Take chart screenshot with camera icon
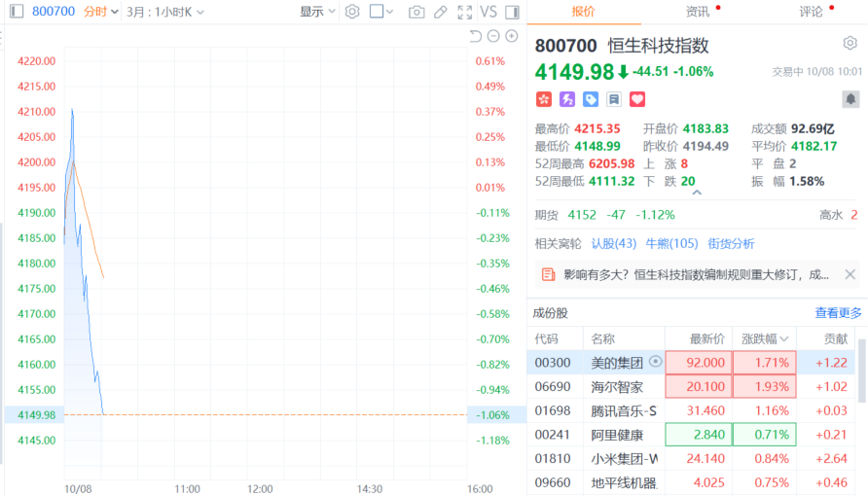The width and height of the screenshot is (868, 496). coord(416,12)
